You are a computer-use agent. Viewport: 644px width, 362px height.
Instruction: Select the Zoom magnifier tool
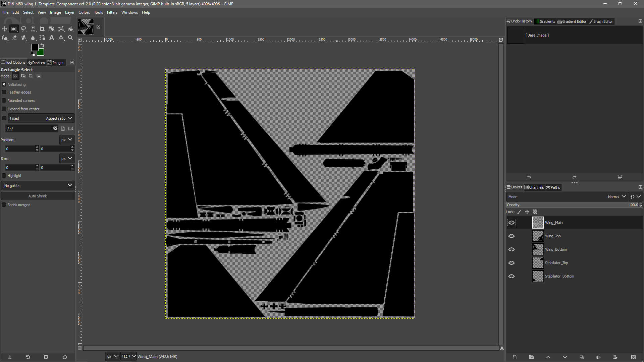pos(70,38)
